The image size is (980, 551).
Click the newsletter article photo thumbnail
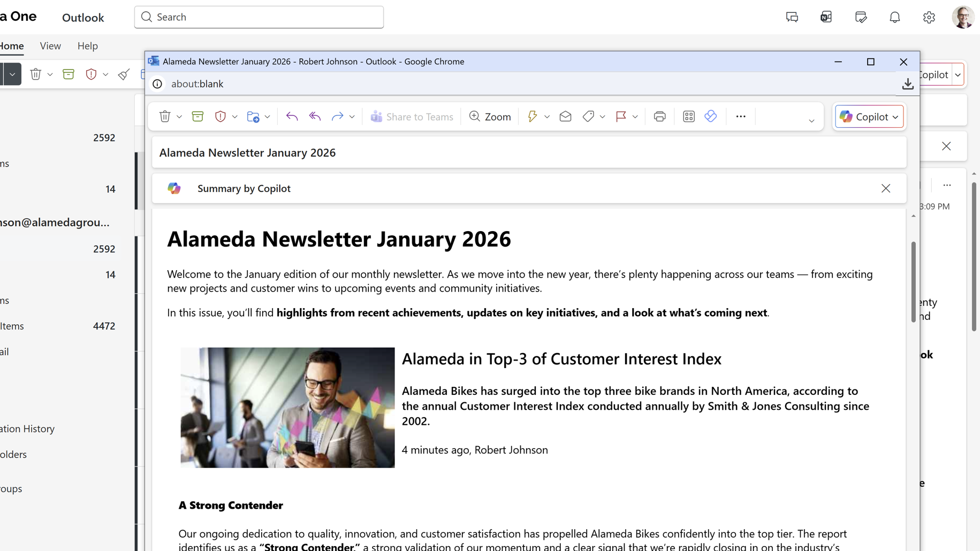[287, 408]
